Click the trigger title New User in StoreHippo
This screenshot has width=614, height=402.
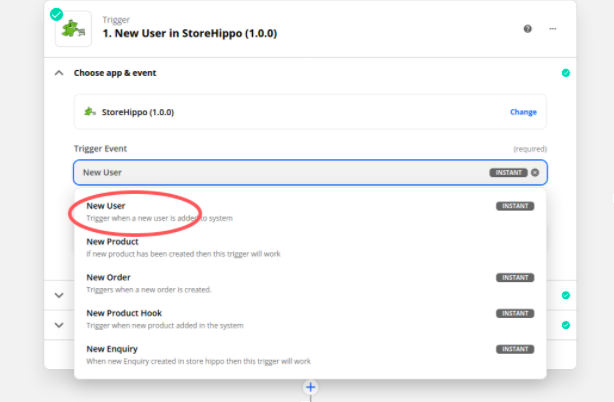click(x=190, y=34)
